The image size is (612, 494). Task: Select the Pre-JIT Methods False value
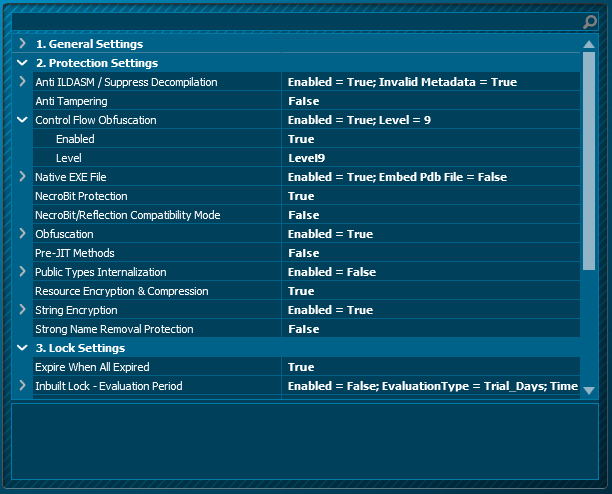(x=304, y=253)
